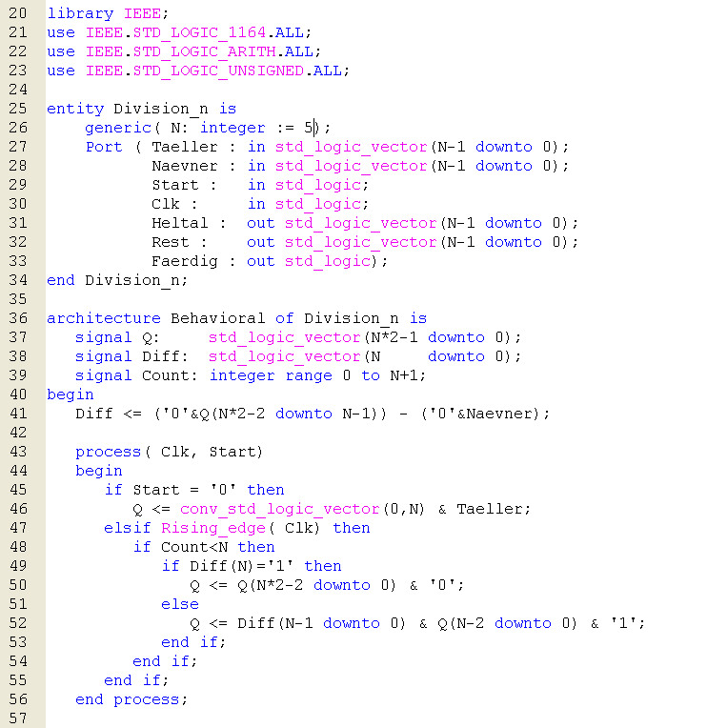Image resolution: width=707 pixels, height=728 pixels.
Task: Click 'Diff(N-1' on line 52
Action: (x=274, y=623)
